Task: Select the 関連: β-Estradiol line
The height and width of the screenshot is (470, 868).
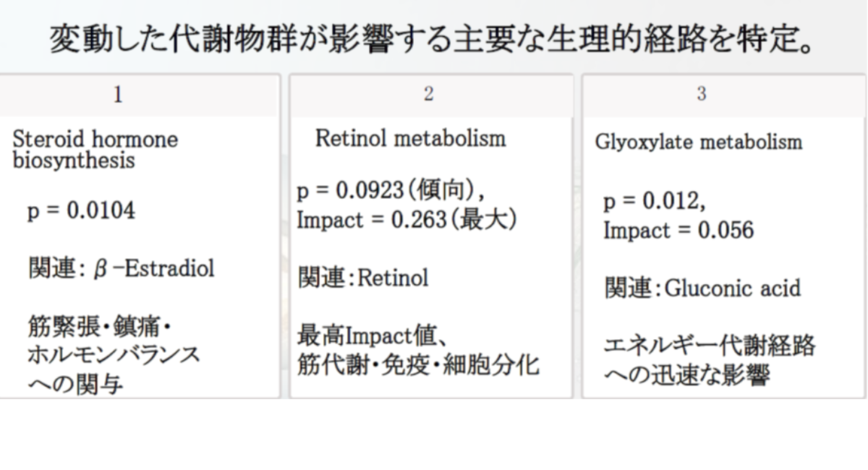Action: (x=121, y=268)
